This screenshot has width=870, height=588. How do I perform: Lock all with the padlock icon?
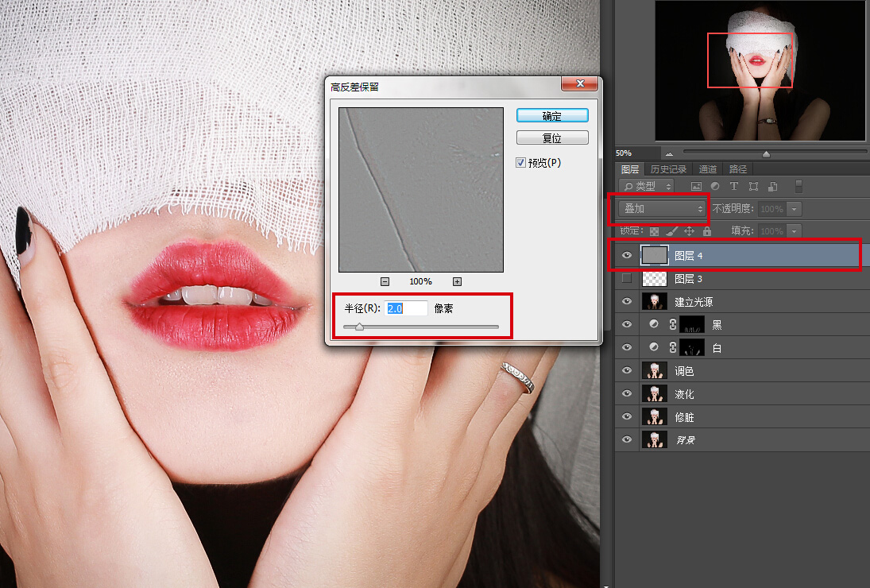(706, 230)
